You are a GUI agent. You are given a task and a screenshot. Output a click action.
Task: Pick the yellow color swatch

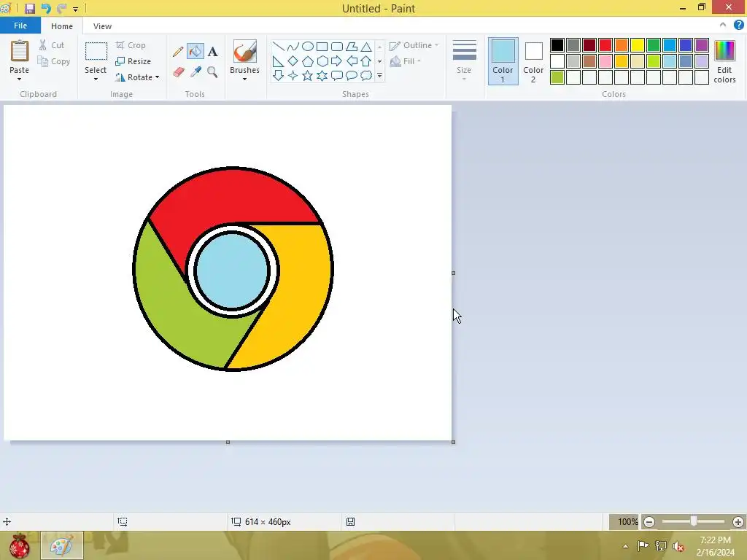(x=638, y=45)
